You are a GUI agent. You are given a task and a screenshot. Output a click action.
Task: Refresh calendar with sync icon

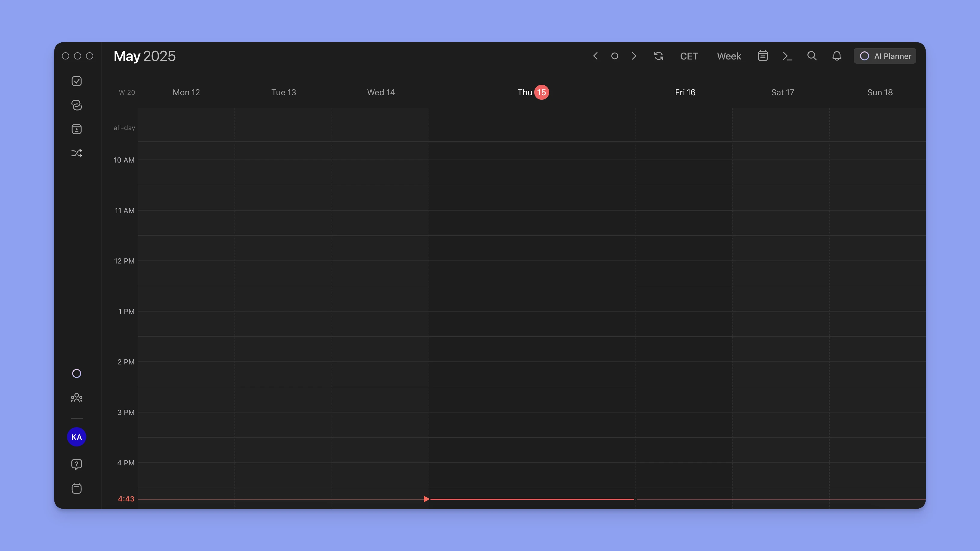(659, 56)
